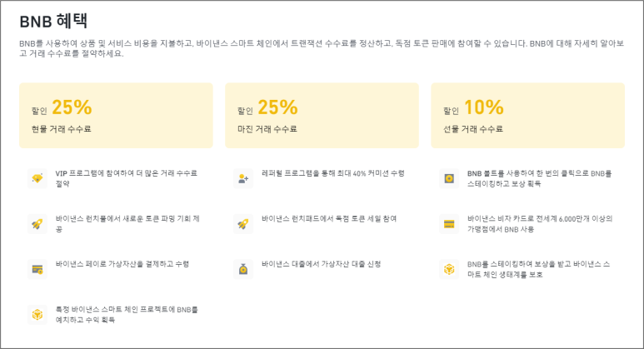
Task: Click the Binance Visa card icon
Action: click(x=449, y=223)
